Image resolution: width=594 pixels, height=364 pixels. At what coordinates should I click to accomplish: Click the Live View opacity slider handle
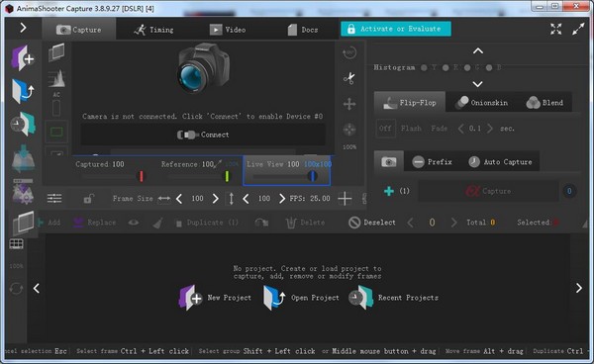pyautogui.click(x=312, y=176)
